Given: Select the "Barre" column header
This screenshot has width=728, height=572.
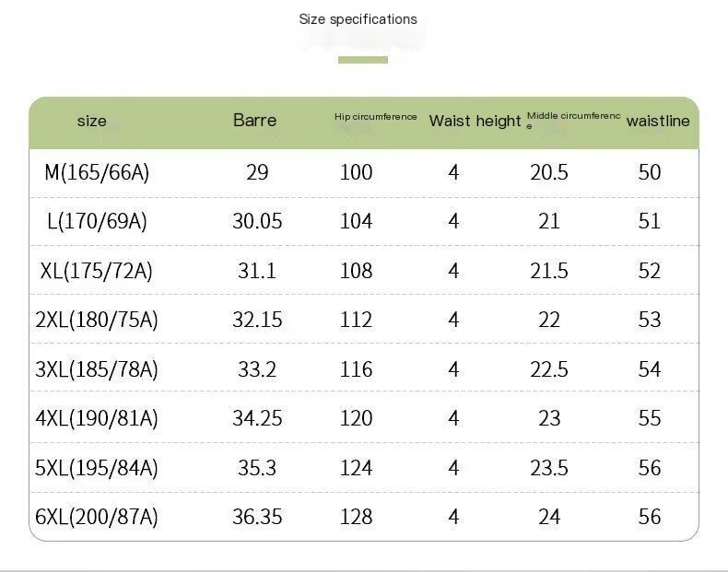Looking at the screenshot, I should tap(254, 120).
